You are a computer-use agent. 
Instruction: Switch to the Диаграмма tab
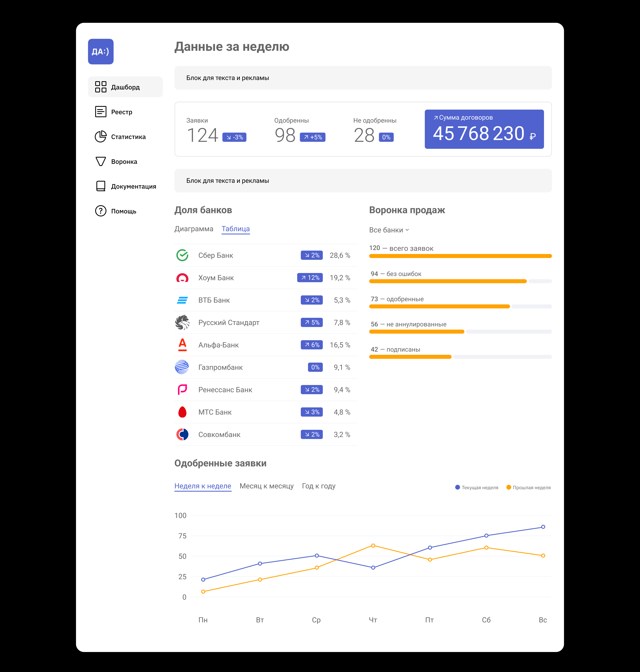(194, 229)
